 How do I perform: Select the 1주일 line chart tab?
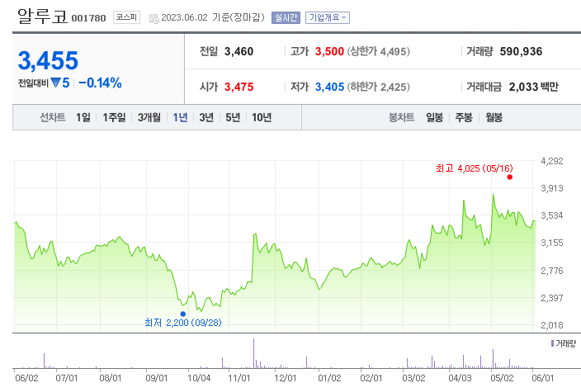(x=114, y=117)
